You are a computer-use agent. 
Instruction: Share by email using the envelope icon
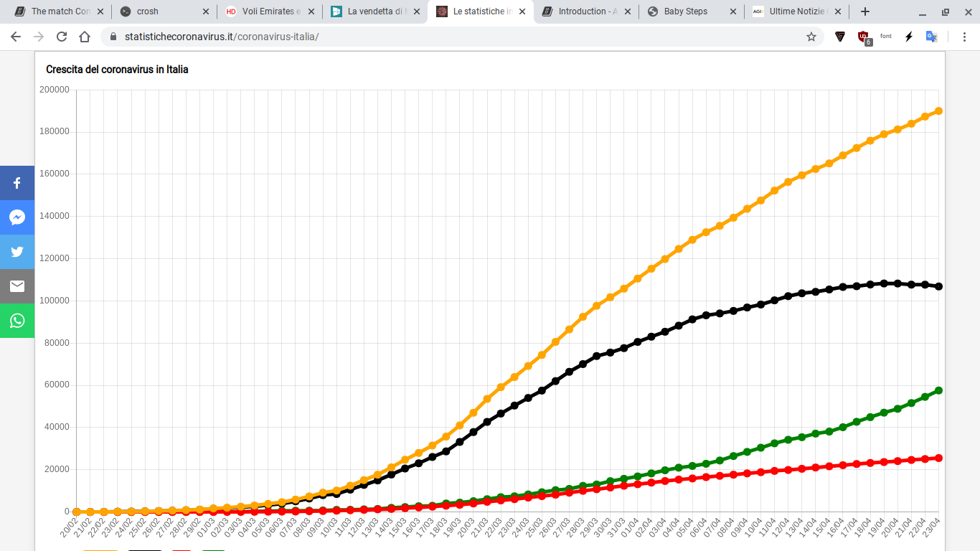(x=17, y=286)
